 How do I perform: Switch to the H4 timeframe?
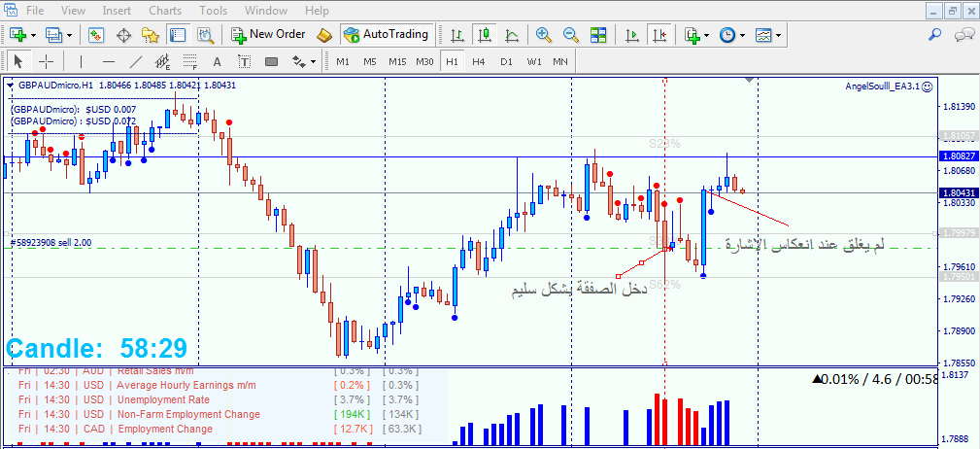pyautogui.click(x=478, y=62)
